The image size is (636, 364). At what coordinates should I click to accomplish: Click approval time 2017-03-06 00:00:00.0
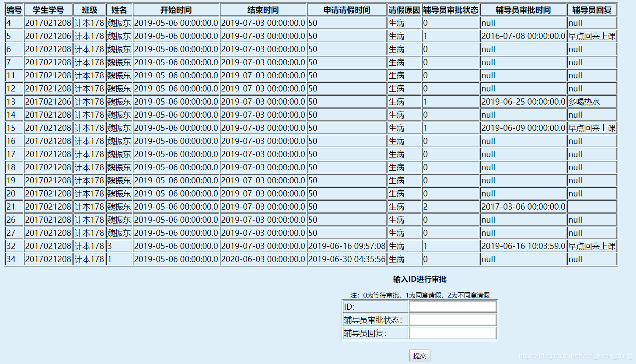tap(523, 206)
